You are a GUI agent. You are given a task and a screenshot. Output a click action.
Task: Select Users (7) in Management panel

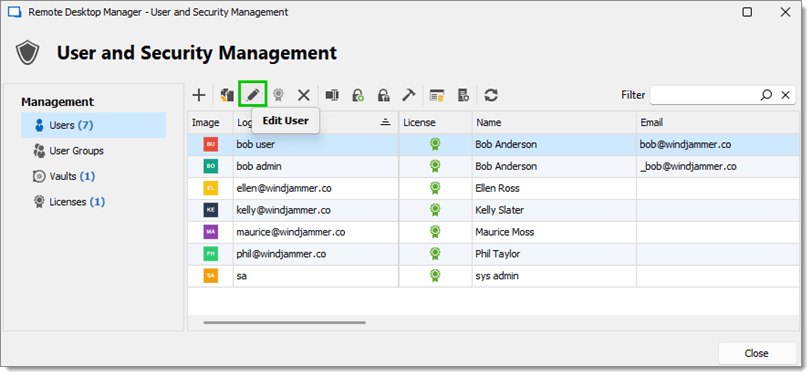93,125
